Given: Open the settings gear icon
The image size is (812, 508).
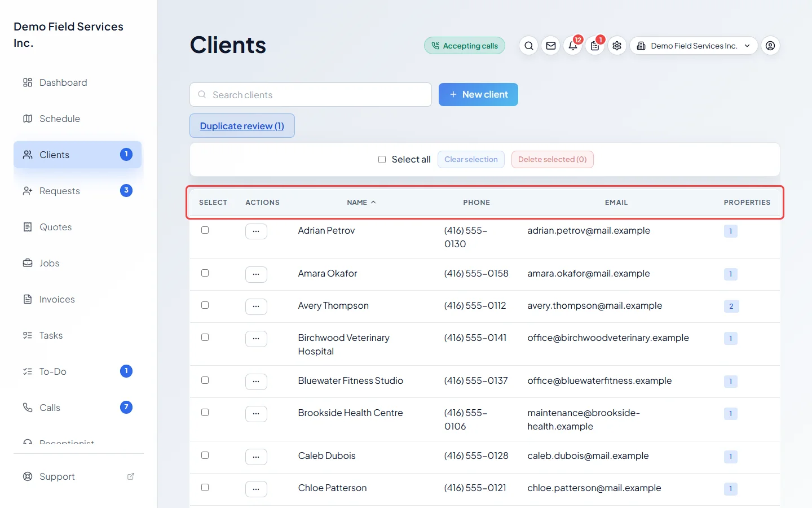Looking at the screenshot, I should (617, 46).
